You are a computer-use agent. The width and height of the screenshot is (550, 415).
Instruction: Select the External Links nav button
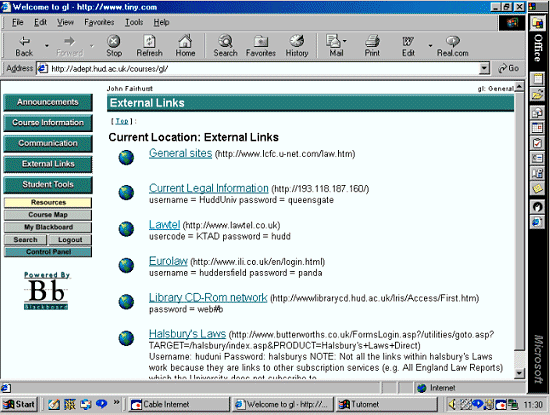pyautogui.click(x=48, y=164)
